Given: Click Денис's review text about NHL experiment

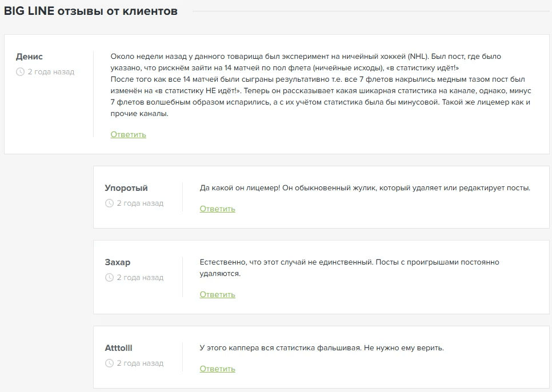Looking at the screenshot, I should pos(321,85).
